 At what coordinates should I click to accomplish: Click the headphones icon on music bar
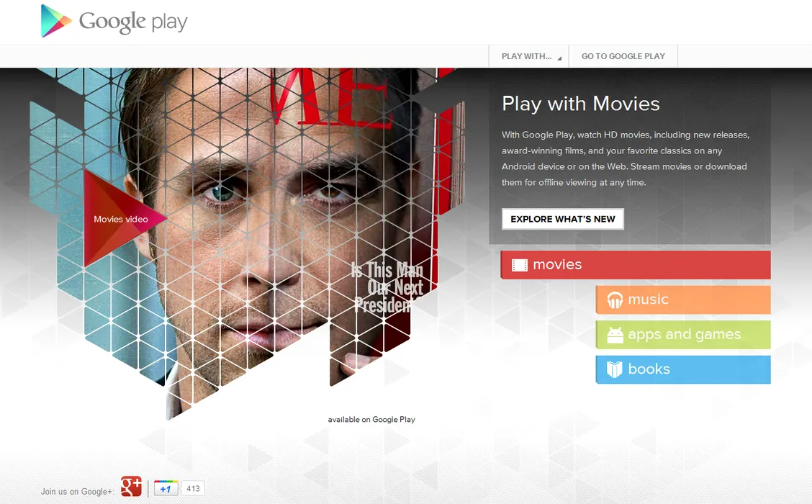click(615, 300)
